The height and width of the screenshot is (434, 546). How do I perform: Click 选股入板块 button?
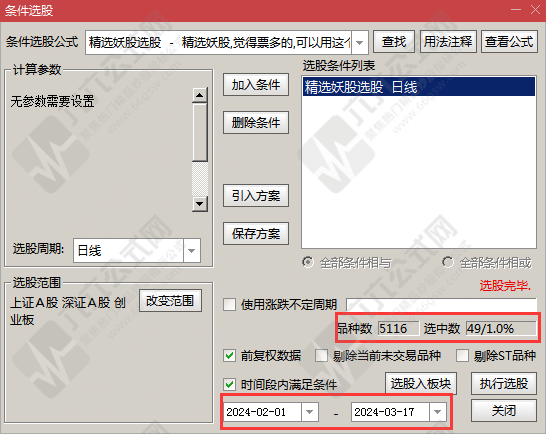tap(421, 383)
